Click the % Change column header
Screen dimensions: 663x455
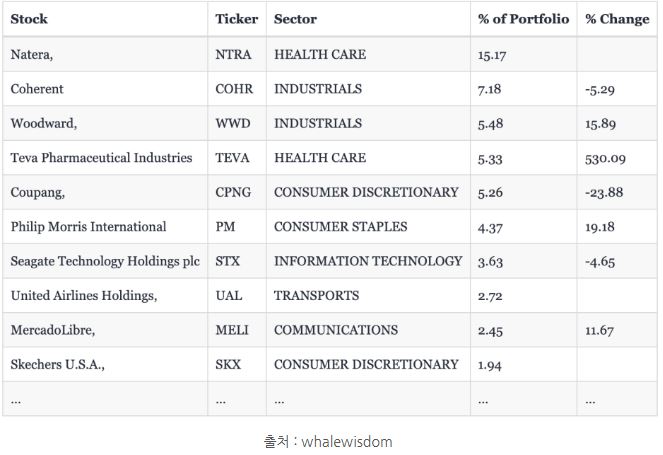[x=617, y=19]
